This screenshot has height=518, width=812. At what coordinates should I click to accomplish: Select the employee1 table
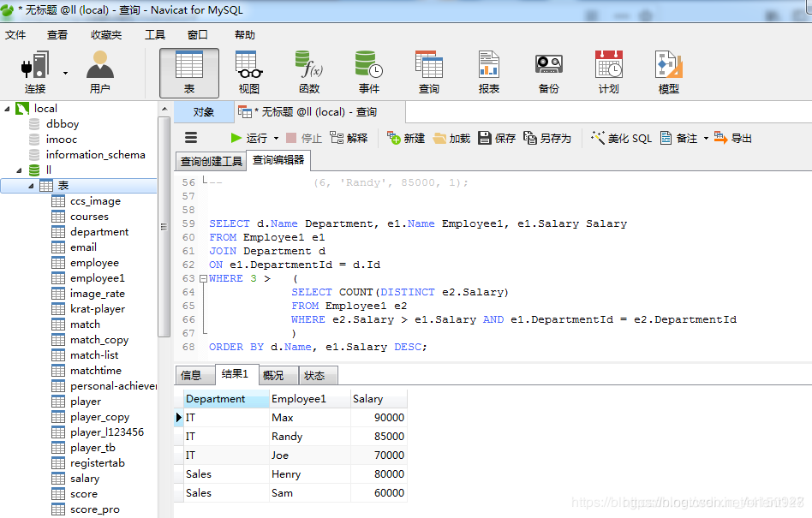pos(98,278)
